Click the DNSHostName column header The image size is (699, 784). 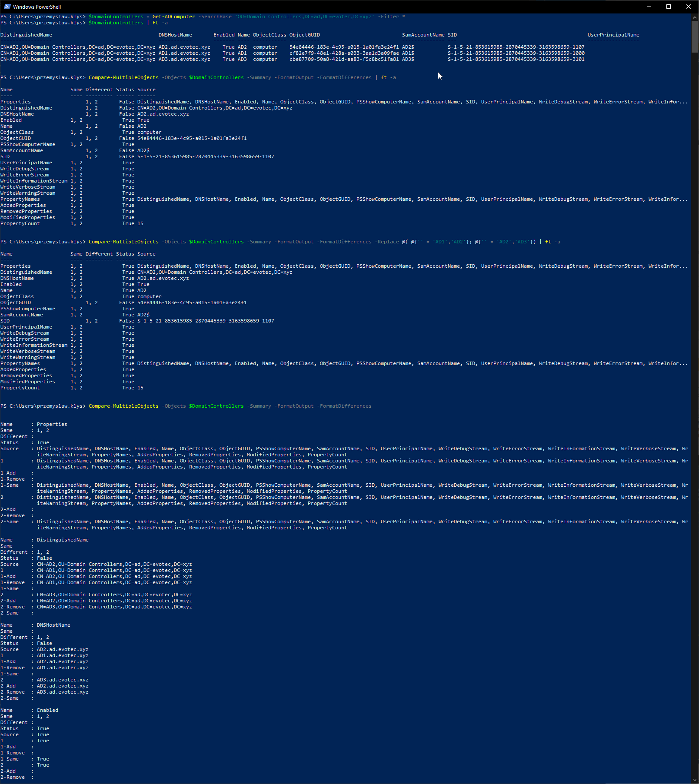tap(175, 34)
